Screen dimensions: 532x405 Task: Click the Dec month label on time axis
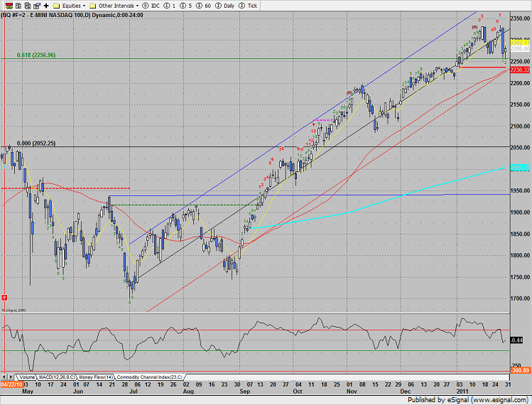point(405,391)
